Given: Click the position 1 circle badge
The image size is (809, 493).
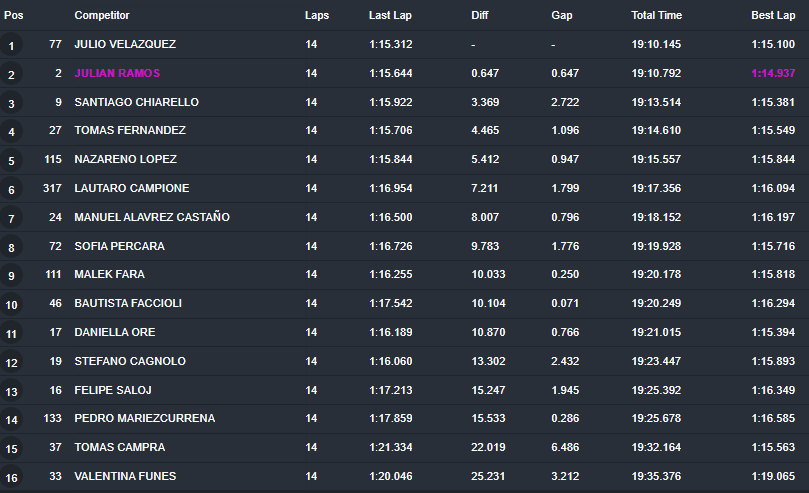Looking at the screenshot, I should [x=11, y=46].
